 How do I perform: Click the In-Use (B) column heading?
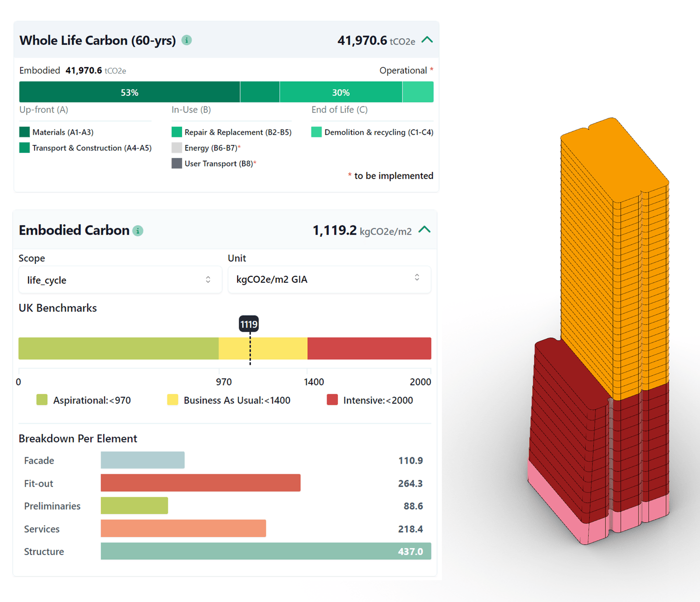point(191,109)
